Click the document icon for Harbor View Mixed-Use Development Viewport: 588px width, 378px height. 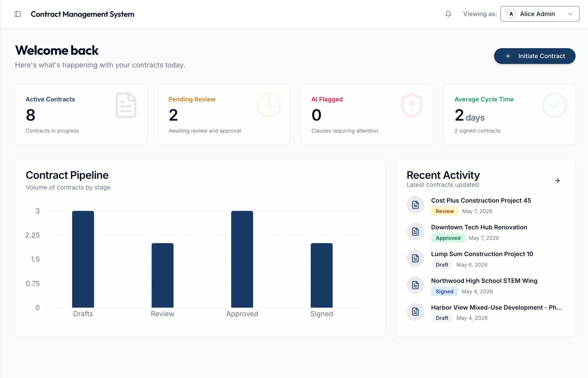pyautogui.click(x=415, y=312)
